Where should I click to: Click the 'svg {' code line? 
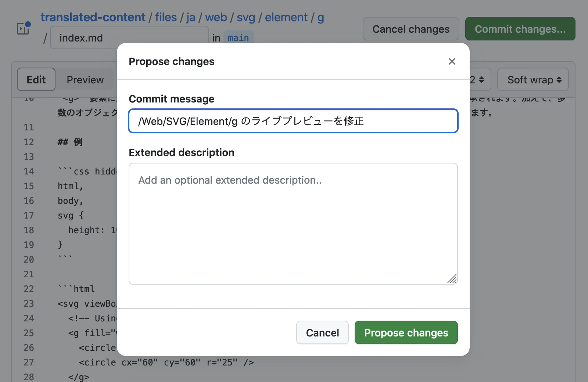tap(71, 215)
